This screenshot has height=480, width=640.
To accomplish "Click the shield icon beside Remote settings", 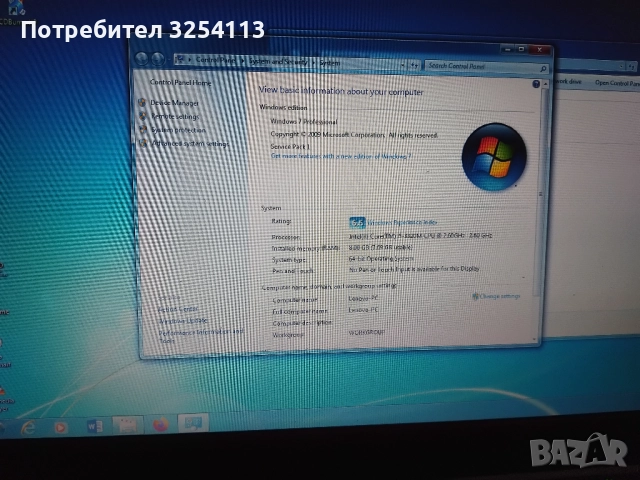I will pos(142,116).
